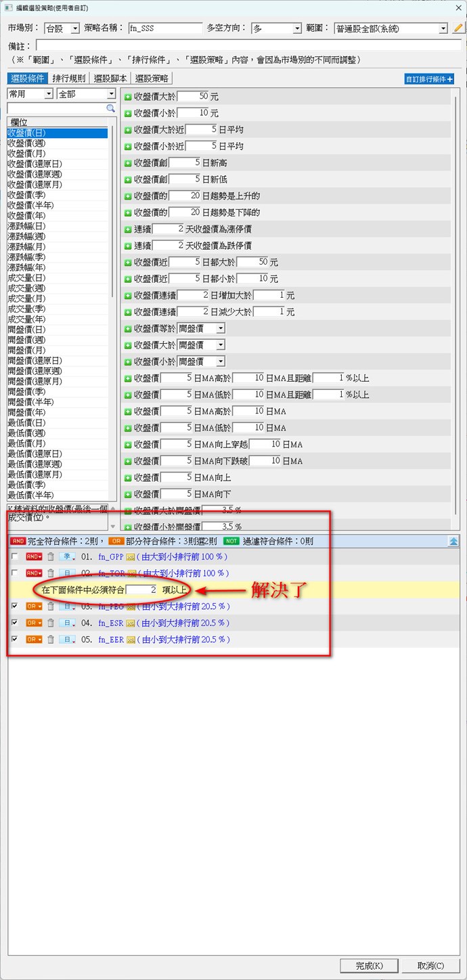Image resolution: width=467 pixels, height=980 pixels.
Task: Click the search magnifier icon in field filter
Action: [111, 108]
